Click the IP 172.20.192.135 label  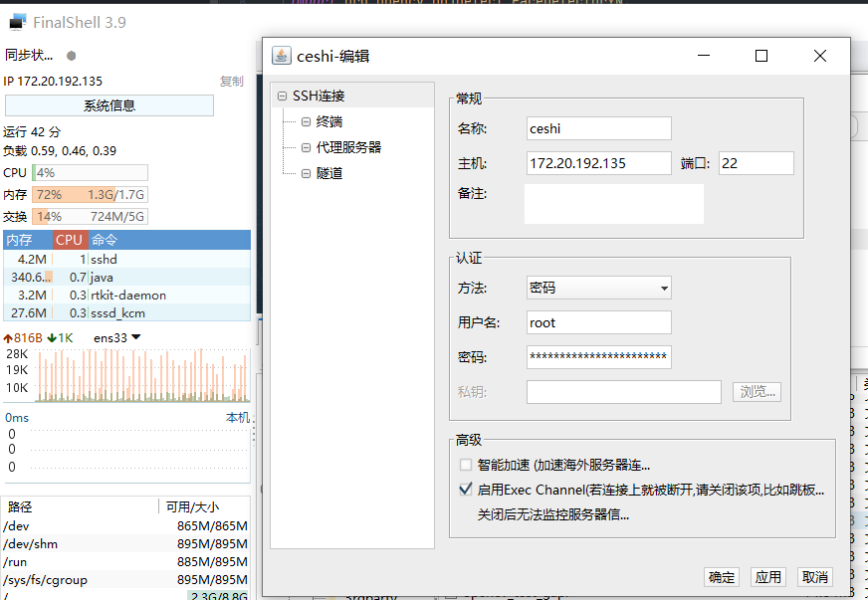(53, 82)
